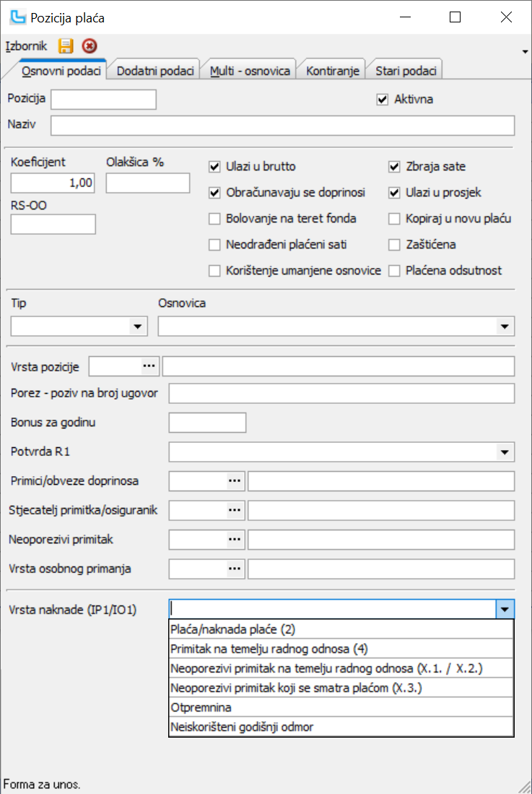Open lookup button for Primici/obveze doprinosa
This screenshot has height=794, width=532.
[x=234, y=480]
